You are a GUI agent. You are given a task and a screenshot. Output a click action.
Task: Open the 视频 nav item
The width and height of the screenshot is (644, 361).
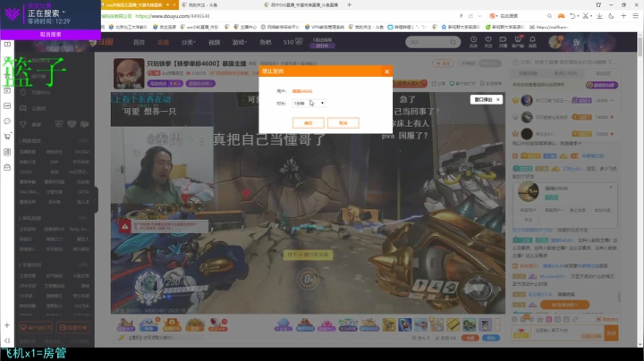click(214, 42)
